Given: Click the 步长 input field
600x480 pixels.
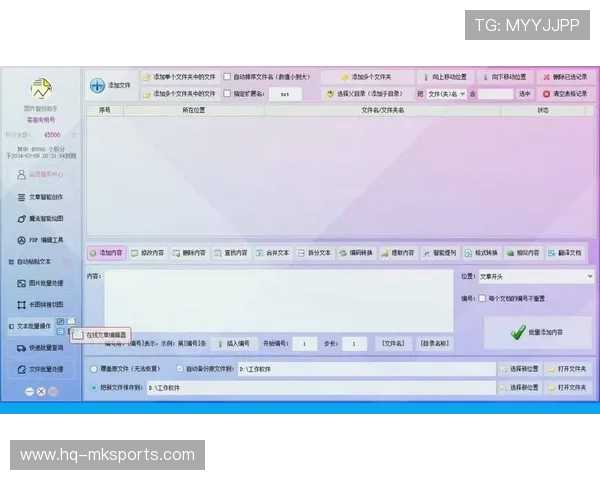Looking at the screenshot, I should 354,344.
